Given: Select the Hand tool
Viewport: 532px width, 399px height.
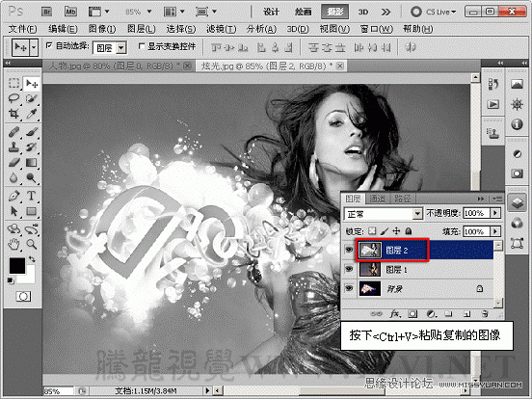Looking at the screenshot, I should coord(13,244).
